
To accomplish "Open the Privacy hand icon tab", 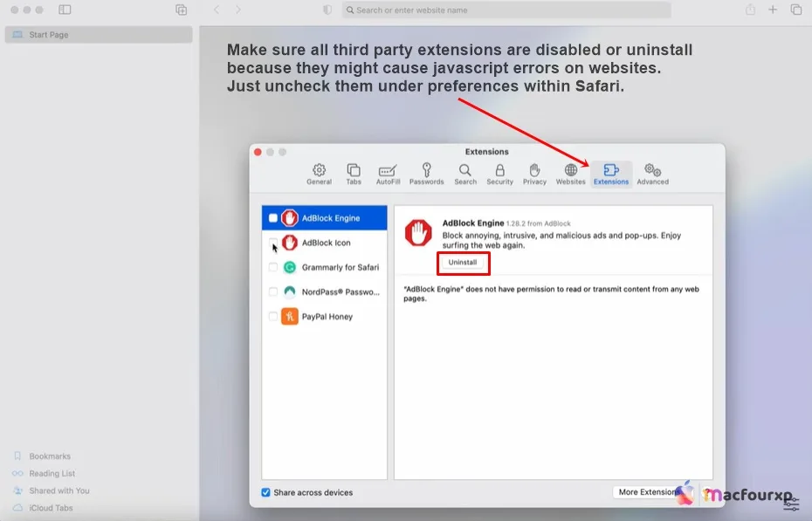I will point(534,175).
